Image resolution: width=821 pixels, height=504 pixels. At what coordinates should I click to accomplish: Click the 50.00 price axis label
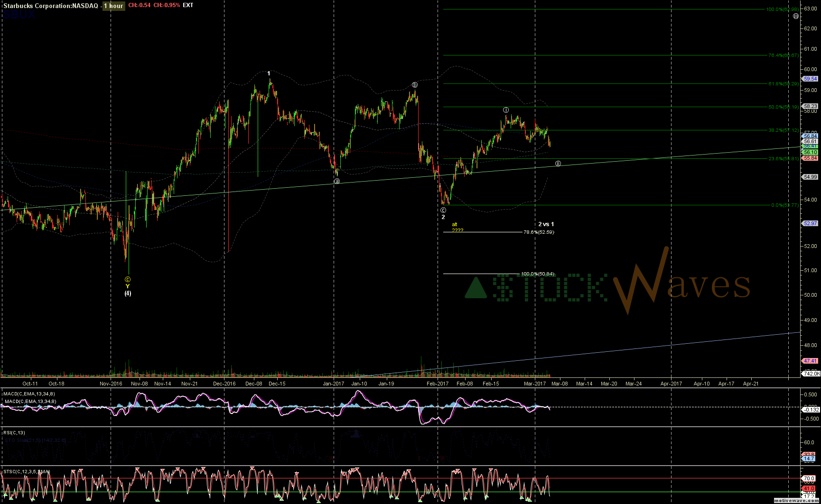point(810,295)
